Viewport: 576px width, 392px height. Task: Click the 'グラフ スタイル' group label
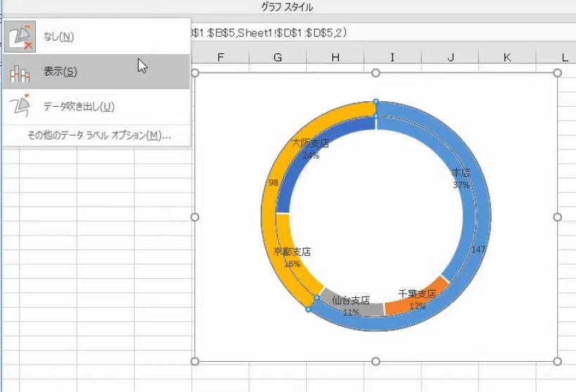point(287,7)
